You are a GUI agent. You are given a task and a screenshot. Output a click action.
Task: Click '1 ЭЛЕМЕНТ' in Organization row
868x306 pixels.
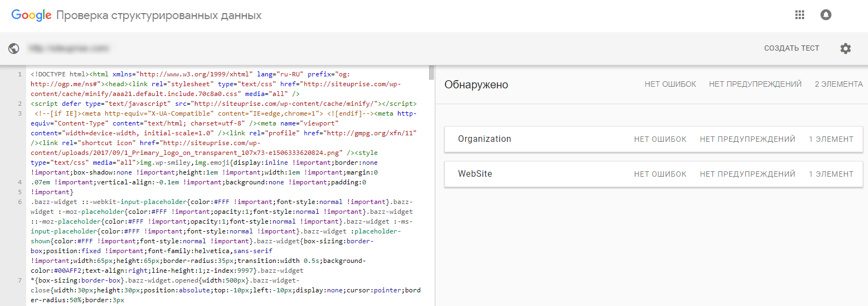[831, 139]
